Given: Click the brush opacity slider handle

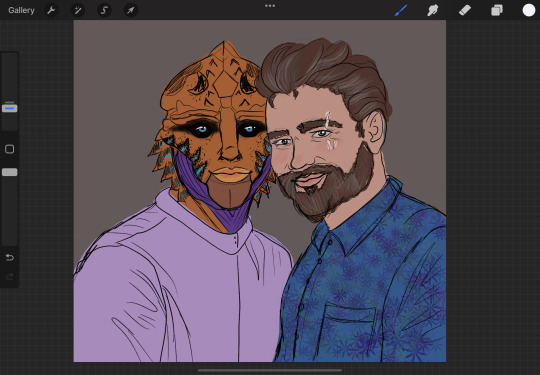Looking at the screenshot, I should click(10, 172).
